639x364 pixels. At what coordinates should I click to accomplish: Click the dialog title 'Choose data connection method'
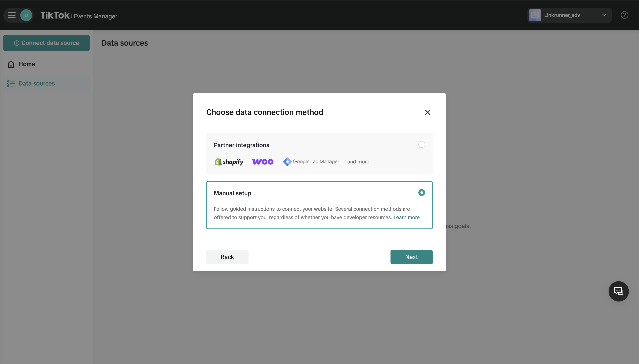(265, 112)
